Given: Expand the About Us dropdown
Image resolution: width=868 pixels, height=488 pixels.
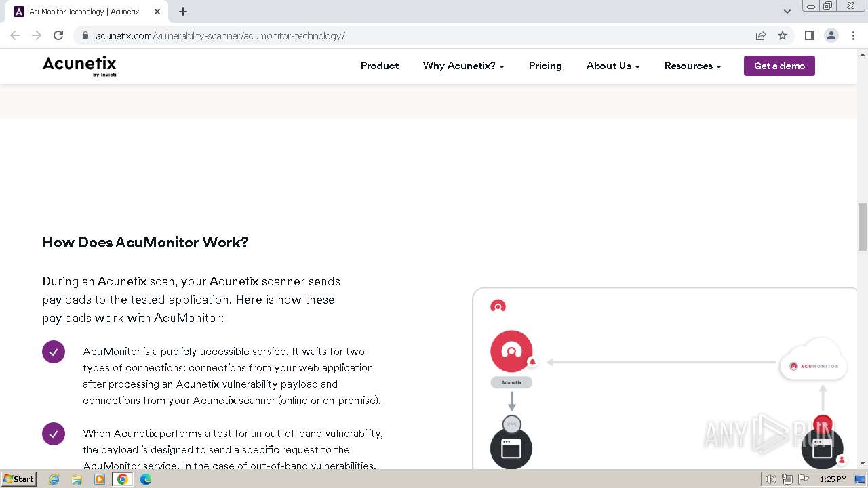Looking at the screenshot, I should pyautogui.click(x=613, y=66).
